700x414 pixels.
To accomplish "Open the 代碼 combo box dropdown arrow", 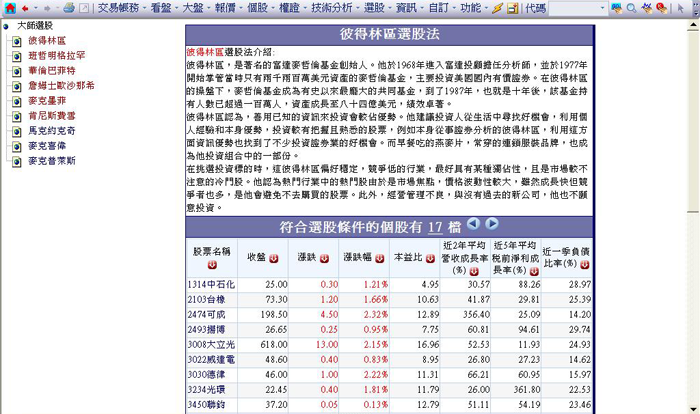I will (602, 8).
